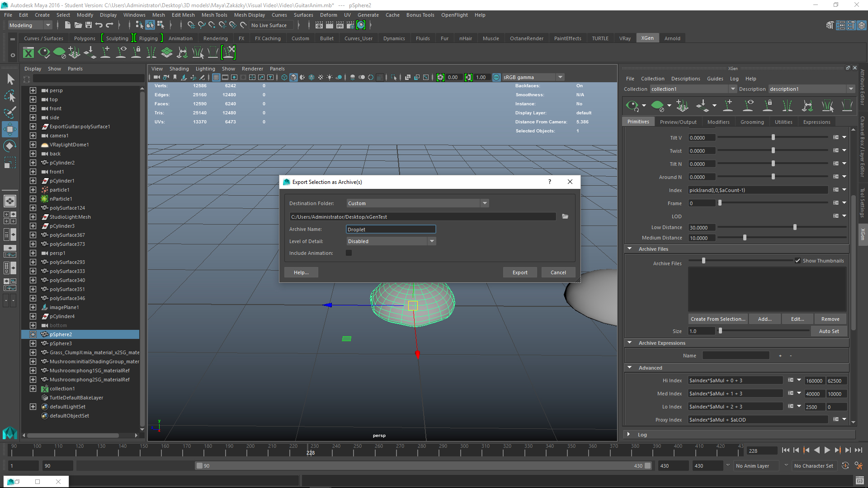This screenshot has width=868, height=488.
Task: Open the Level of Detail dropdown
Action: (432, 241)
